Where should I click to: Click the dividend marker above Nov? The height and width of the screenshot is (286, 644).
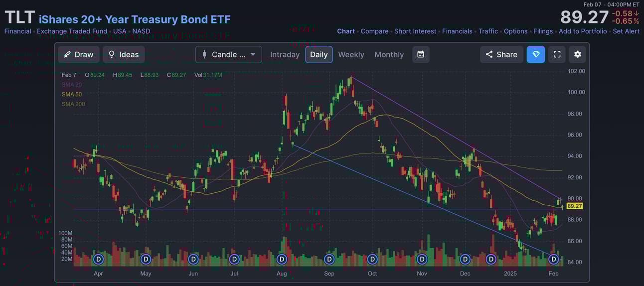(422, 259)
